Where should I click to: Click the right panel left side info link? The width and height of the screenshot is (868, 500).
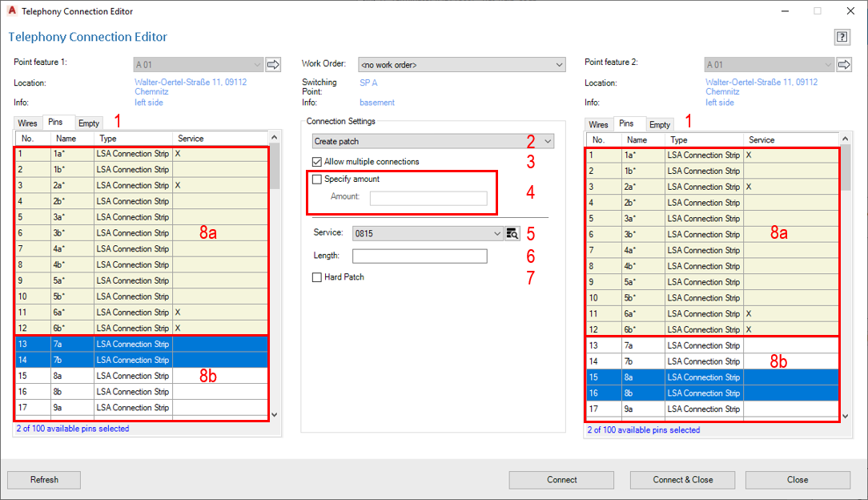tap(720, 103)
